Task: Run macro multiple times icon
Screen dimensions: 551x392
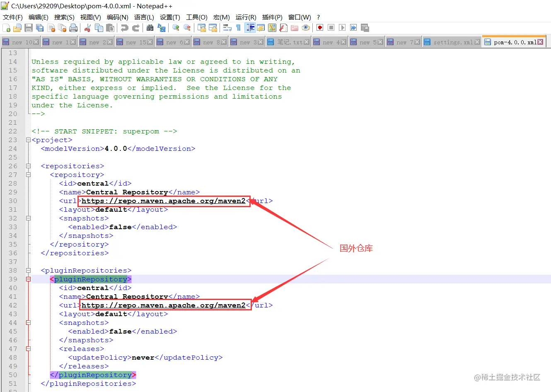Action: pyautogui.click(x=353, y=28)
